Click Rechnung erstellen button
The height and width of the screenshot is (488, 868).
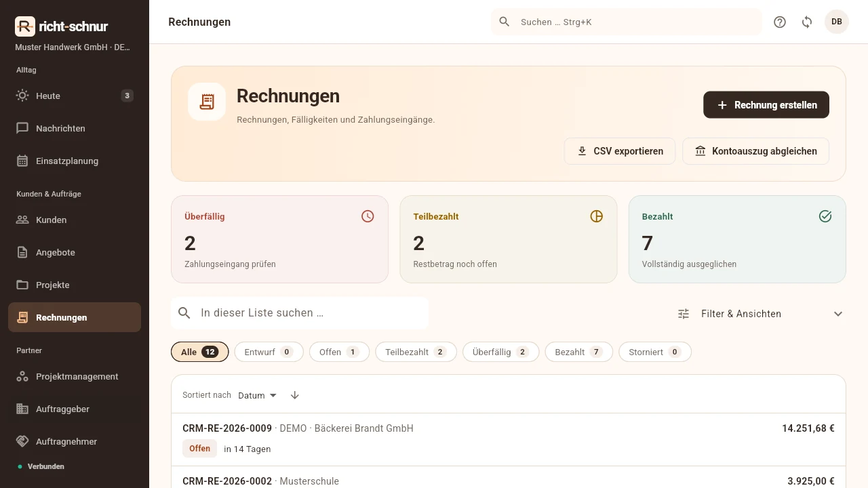point(766,105)
